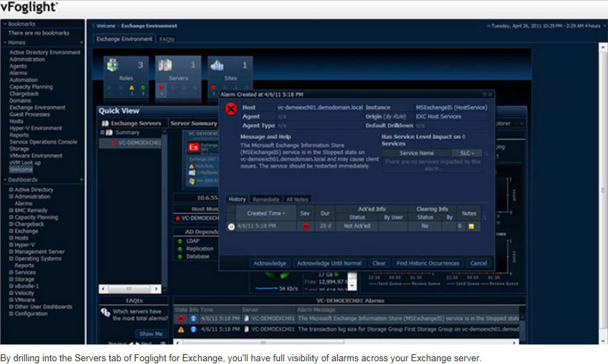The height and width of the screenshot is (364, 608).
Task: Click the main page vertical scrollbar up arrow
Action: pos(603,47)
